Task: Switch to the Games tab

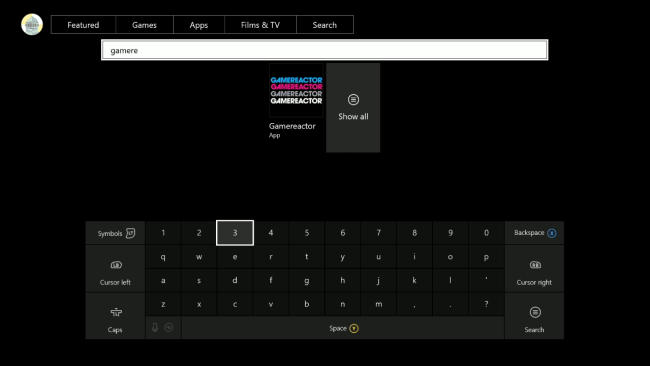Action: [144, 25]
